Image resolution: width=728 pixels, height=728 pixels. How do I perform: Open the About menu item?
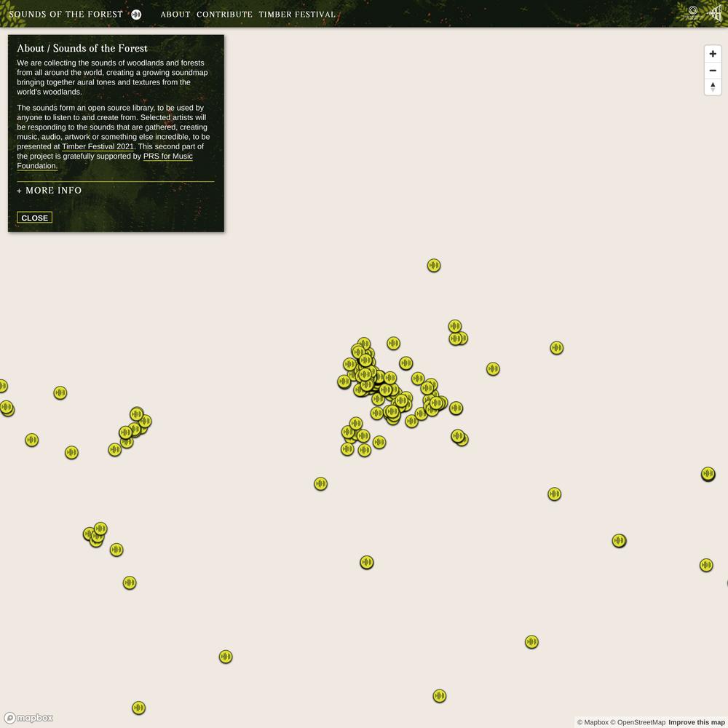tap(175, 15)
